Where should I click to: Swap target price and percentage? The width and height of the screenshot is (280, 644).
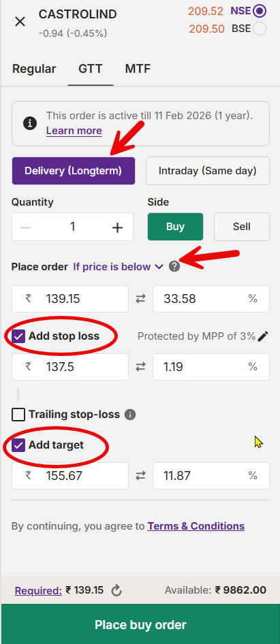click(x=140, y=476)
